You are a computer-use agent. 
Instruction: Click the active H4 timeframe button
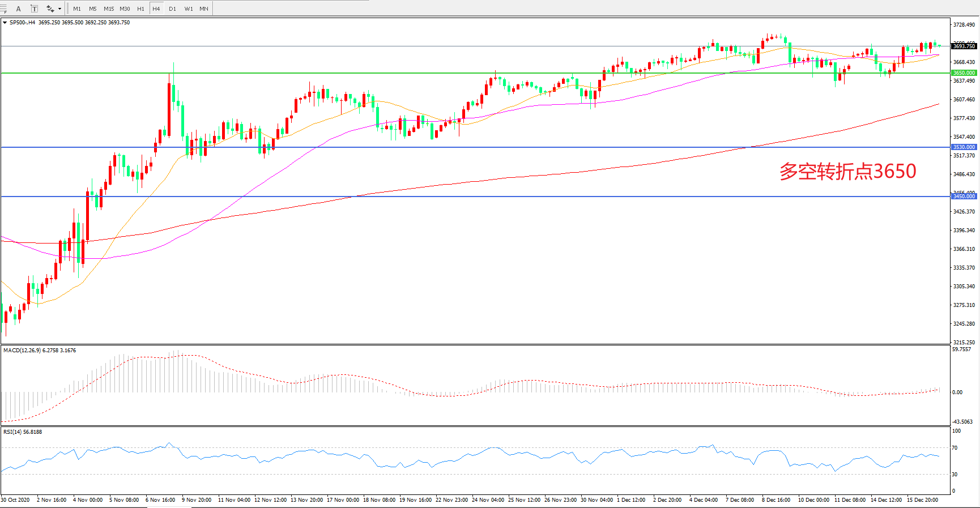pyautogui.click(x=156, y=8)
